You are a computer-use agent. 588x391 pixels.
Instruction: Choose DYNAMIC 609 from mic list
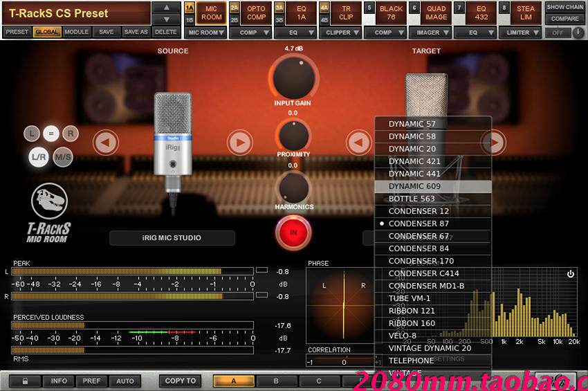click(x=433, y=186)
